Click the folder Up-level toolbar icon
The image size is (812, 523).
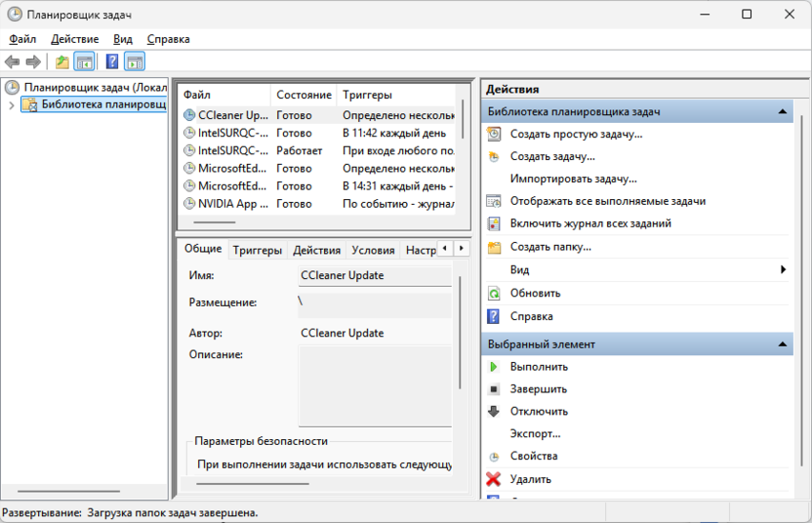(62, 62)
